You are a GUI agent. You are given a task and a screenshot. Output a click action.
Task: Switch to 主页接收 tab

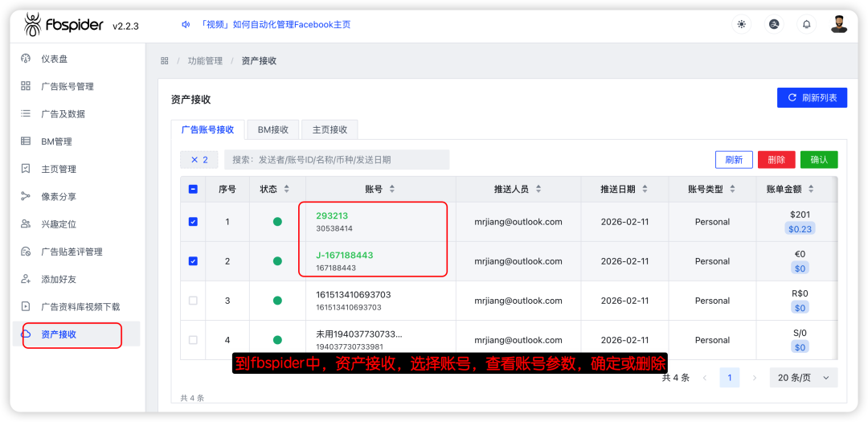point(330,129)
